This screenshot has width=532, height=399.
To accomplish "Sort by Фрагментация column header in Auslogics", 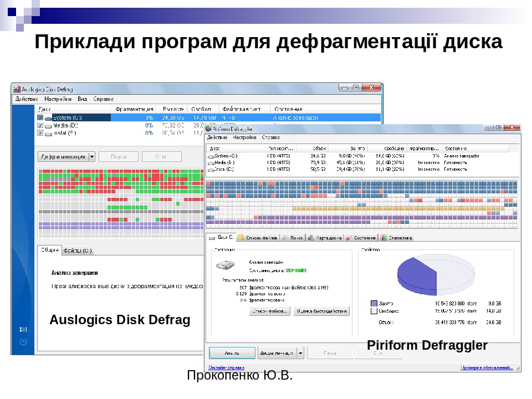I will (x=134, y=109).
